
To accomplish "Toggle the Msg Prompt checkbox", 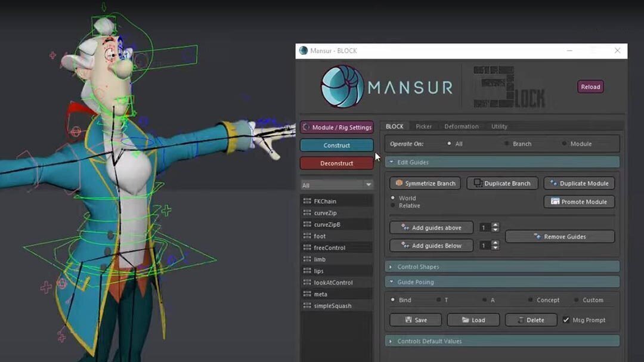I will point(566,320).
